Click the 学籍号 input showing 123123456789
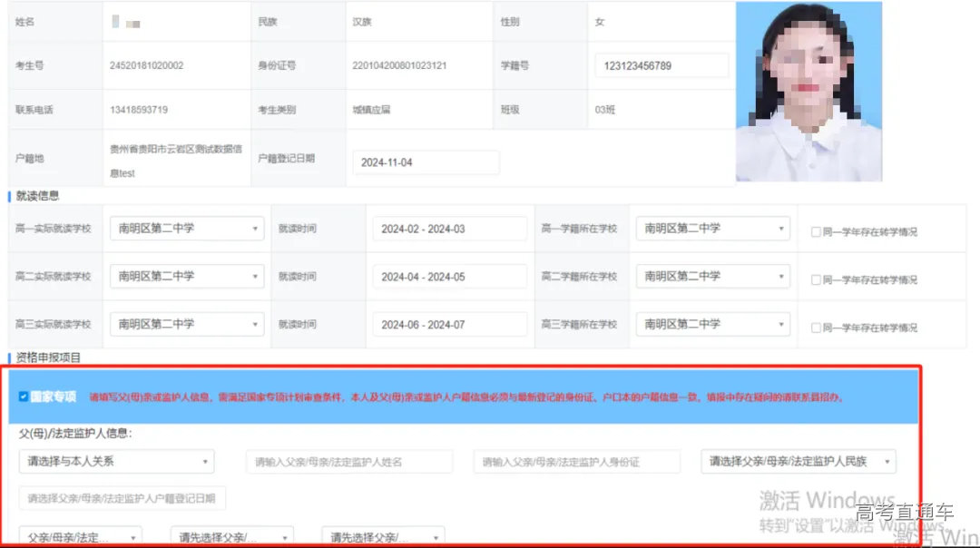The height and width of the screenshot is (548, 980). click(x=660, y=64)
